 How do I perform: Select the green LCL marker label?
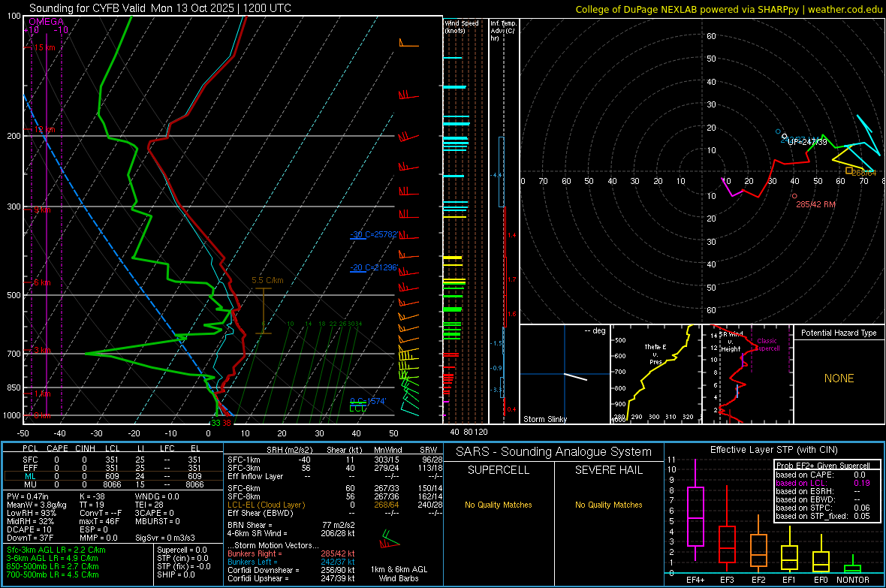357,409
